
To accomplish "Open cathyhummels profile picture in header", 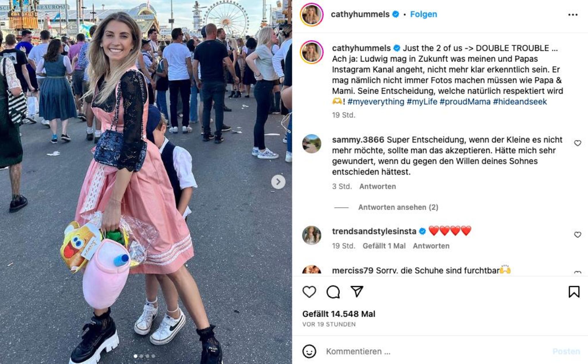I will coord(312,14).
